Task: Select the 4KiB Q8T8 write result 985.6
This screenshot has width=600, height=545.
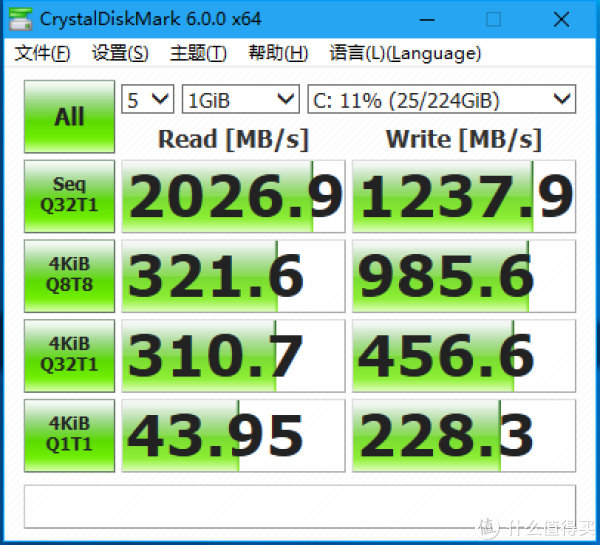Action: (x=464, y=276)
